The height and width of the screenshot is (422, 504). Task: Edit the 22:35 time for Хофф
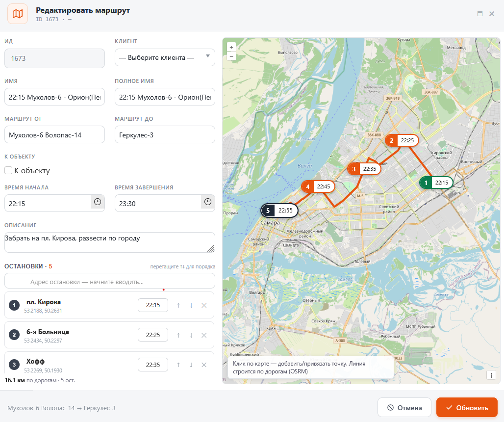[152, 365]
